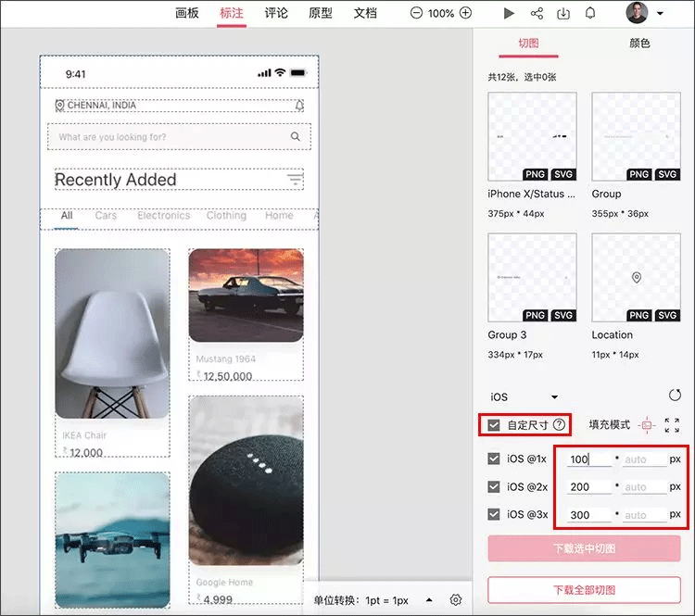Select the Location slice thumbnail
The height and width of the screenshot is (616, 695).
point(636,277)
